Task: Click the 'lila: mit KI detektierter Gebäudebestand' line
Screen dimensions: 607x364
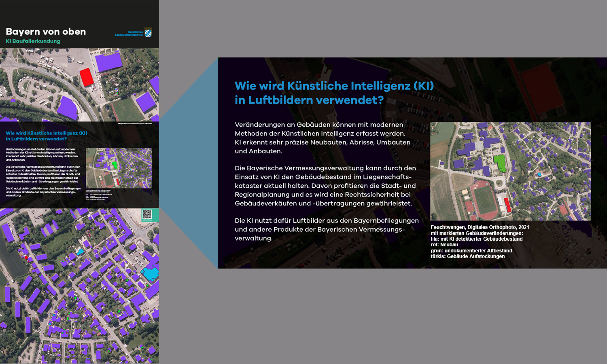Action: 476,239
